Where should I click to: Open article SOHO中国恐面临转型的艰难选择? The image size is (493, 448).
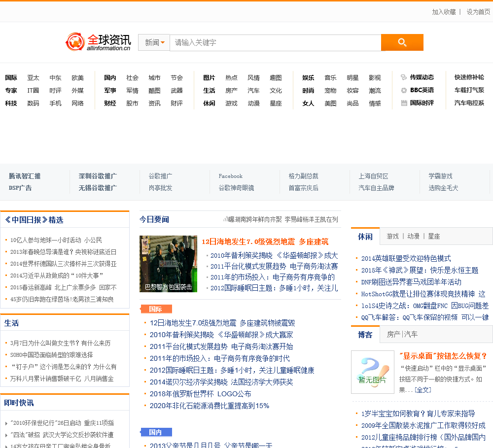coord(52,355)
